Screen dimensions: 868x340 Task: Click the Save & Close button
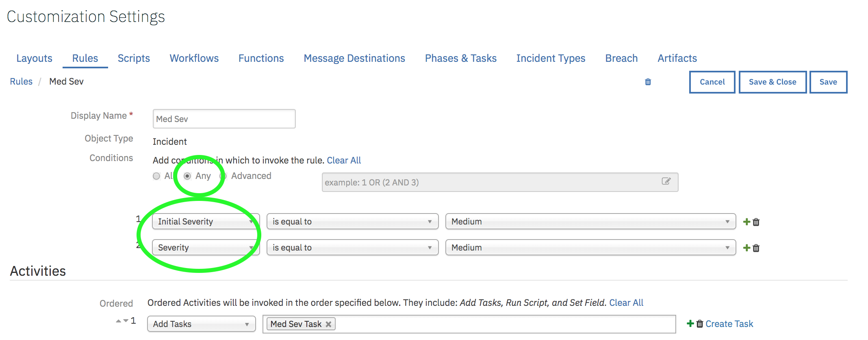point(772,82)
